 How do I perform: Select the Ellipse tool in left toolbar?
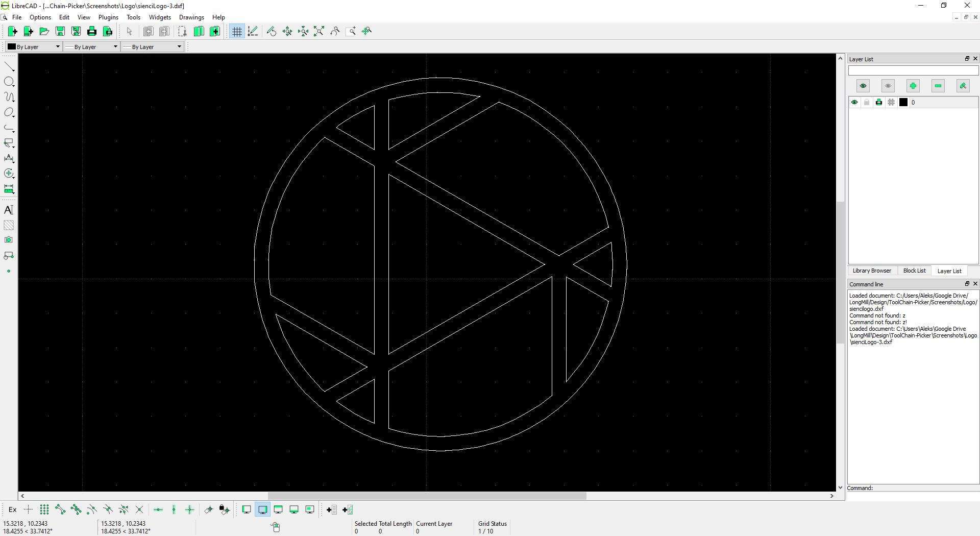click(x=9, y=112)
